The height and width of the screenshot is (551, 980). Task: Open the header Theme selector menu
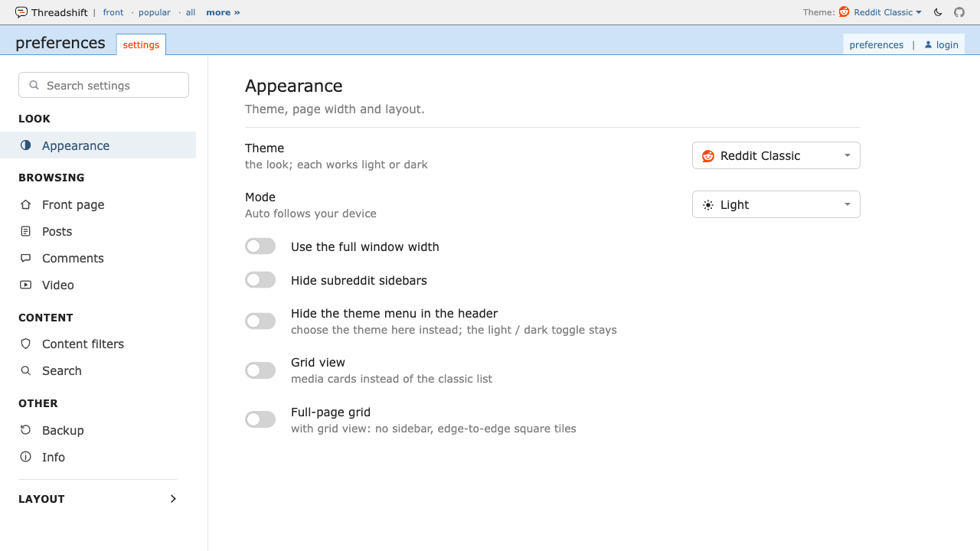pos(880,12)
